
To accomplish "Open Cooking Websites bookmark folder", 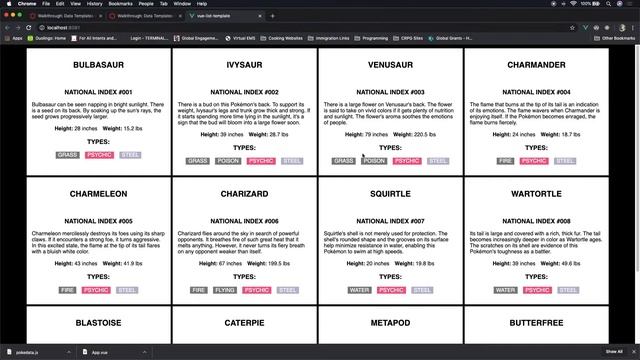I will (x=282, y=38).
